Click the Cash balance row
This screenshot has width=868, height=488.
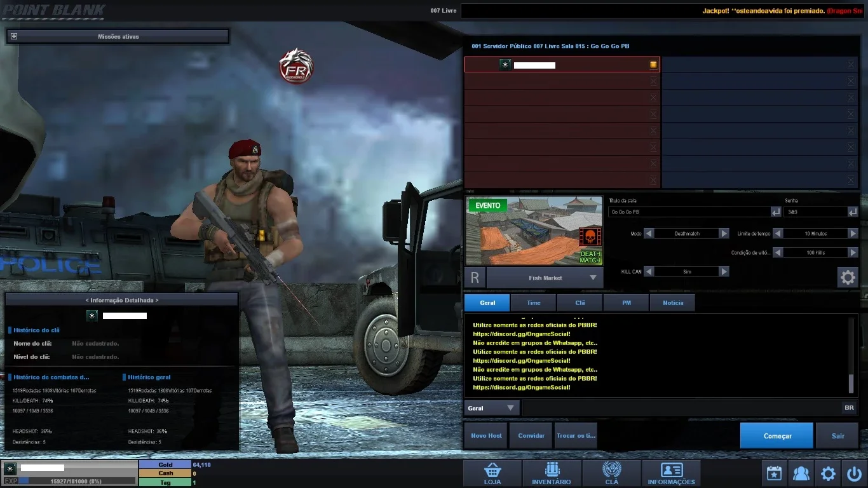[168, 473]
